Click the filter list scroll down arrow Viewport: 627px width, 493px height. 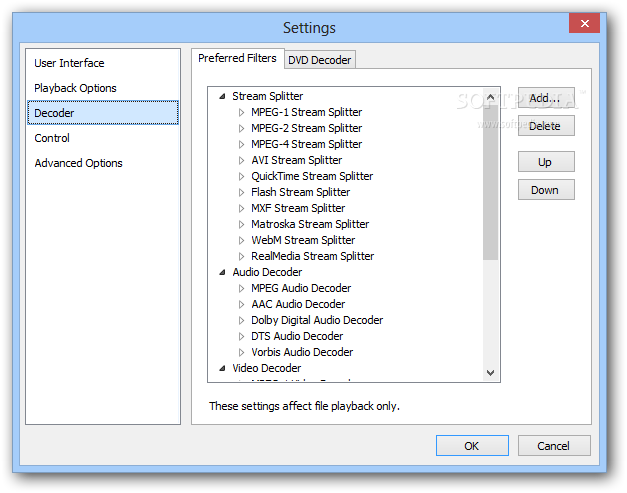491,373
